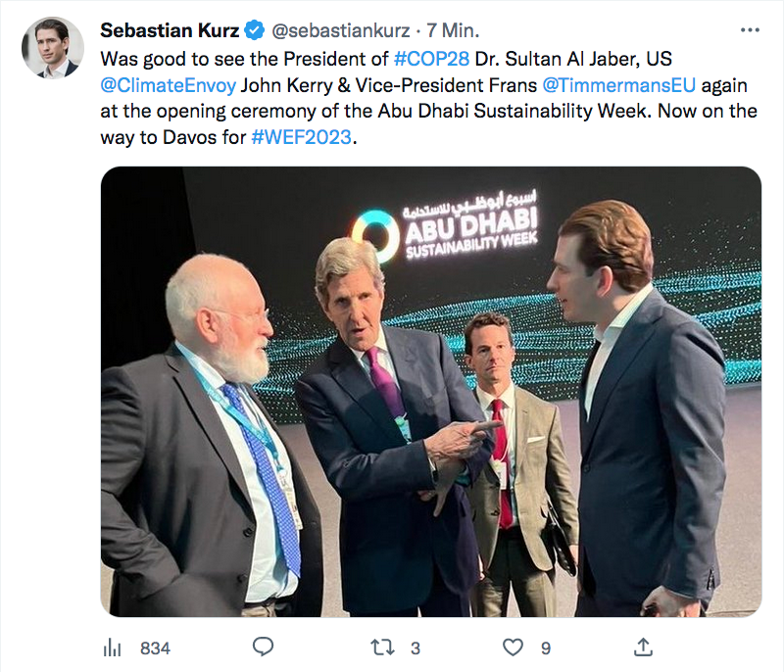
Task: Open Sebastian Kurz's profile picture
Action: pyautogui.click(x=52, y=47)
